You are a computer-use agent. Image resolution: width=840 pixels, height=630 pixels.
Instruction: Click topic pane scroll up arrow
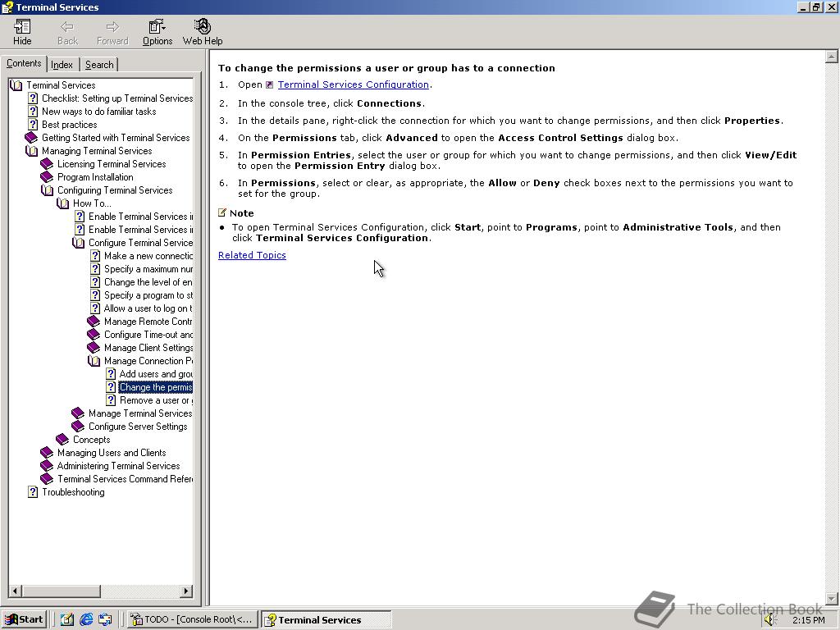(832, 57)
